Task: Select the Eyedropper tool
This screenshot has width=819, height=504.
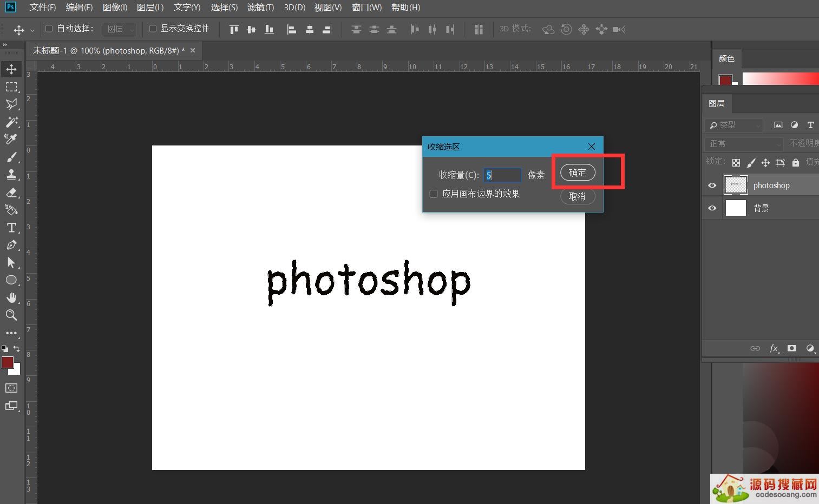Action: point(11,140)
